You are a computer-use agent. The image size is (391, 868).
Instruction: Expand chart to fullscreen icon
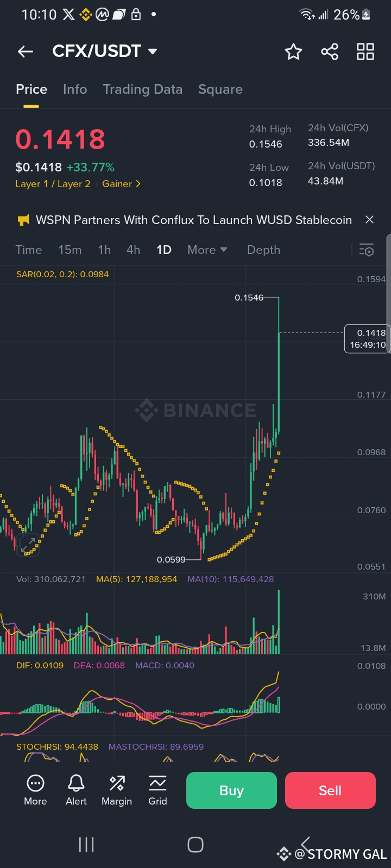click(28, 544)
